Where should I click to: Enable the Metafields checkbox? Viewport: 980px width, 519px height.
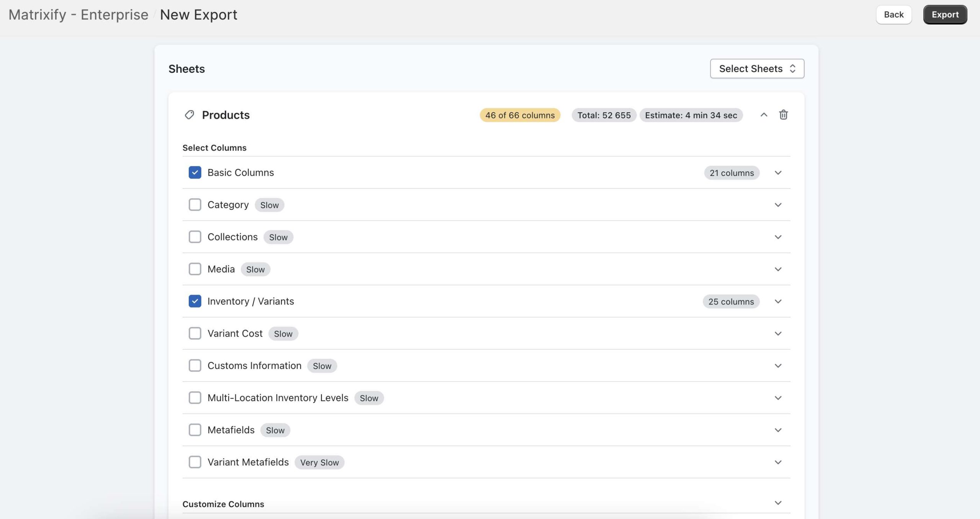(x=195, y=430)
